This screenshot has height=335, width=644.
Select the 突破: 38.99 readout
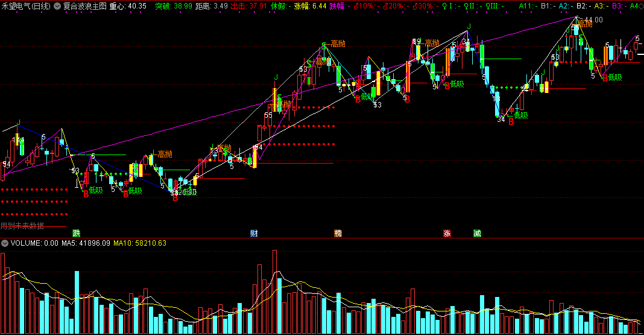click(173, 6)
